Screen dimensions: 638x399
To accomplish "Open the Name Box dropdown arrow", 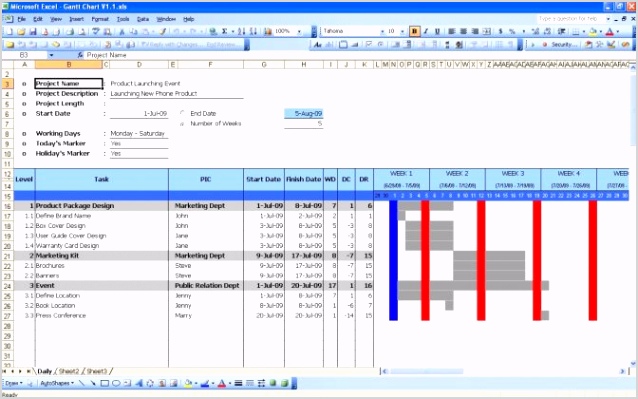I will (51, 55).
